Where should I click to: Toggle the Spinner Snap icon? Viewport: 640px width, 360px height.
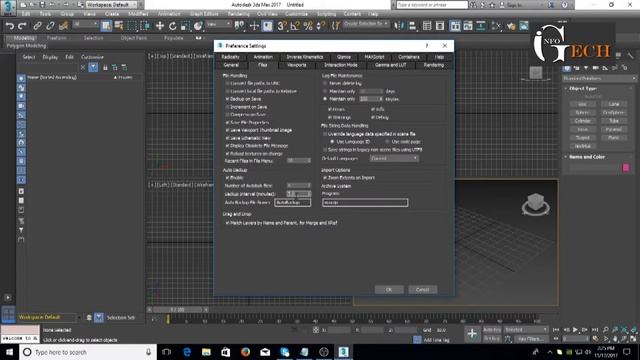[x=321, y=26]
